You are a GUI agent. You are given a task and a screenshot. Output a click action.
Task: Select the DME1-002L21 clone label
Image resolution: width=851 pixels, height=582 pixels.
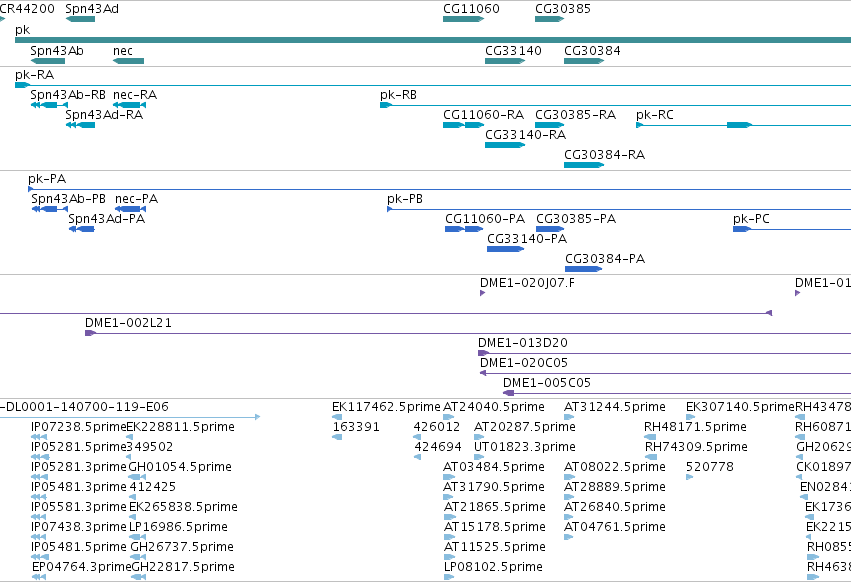coord(128,322)
